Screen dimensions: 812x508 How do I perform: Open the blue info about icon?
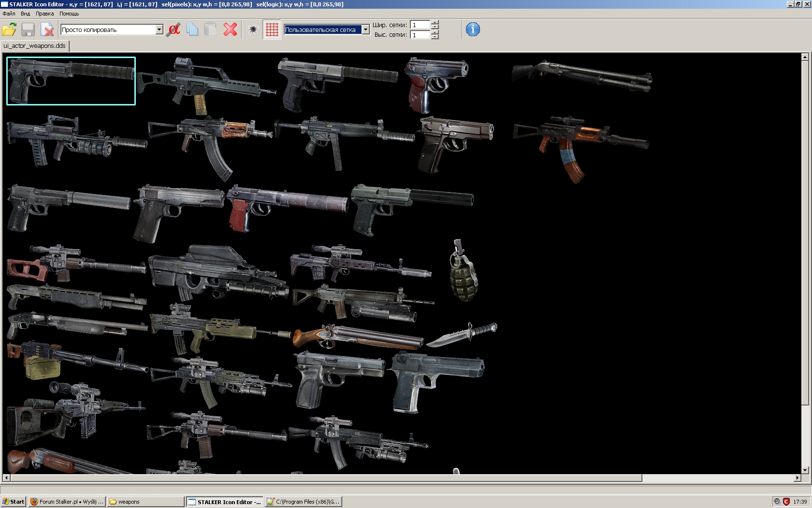473,30
